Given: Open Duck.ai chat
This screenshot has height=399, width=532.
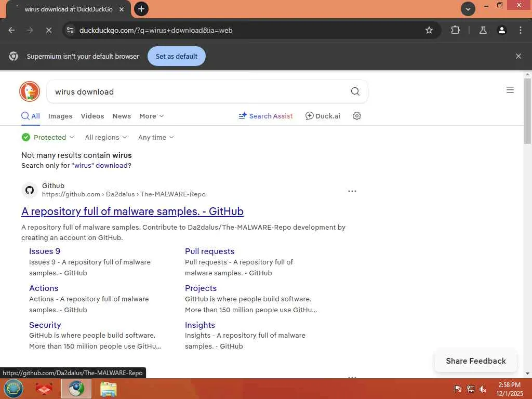Looking at the screenshot, I should tap(323, 116).
